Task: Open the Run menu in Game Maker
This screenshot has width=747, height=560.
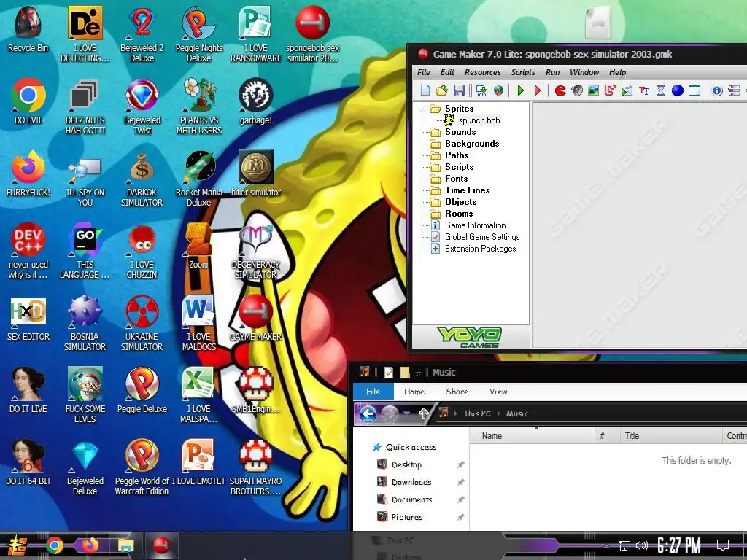Action: (553, 72)
